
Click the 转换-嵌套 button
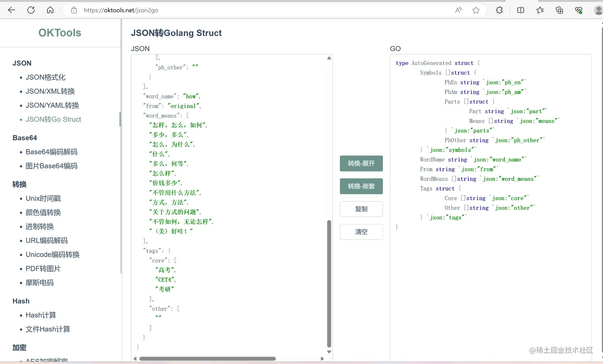(361, 186)
